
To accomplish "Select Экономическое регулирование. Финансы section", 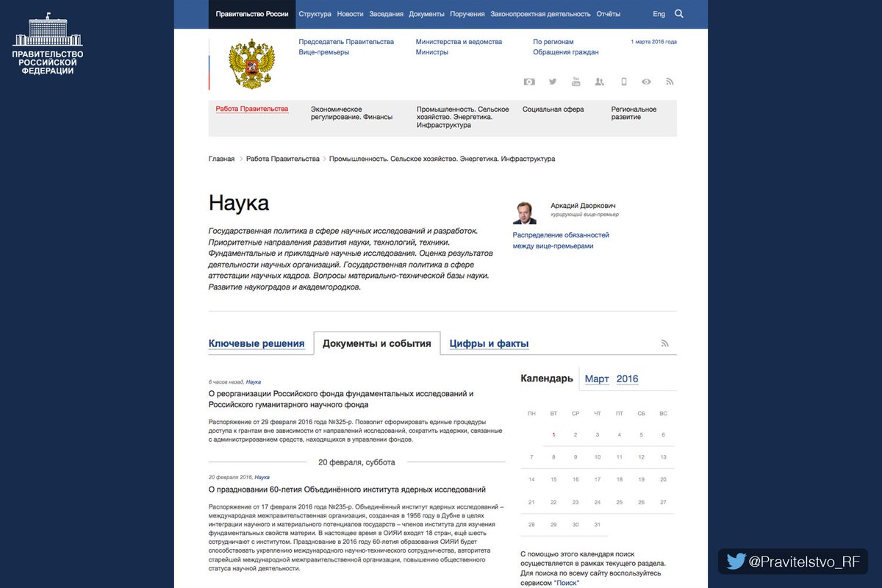I will pos(351,113).
